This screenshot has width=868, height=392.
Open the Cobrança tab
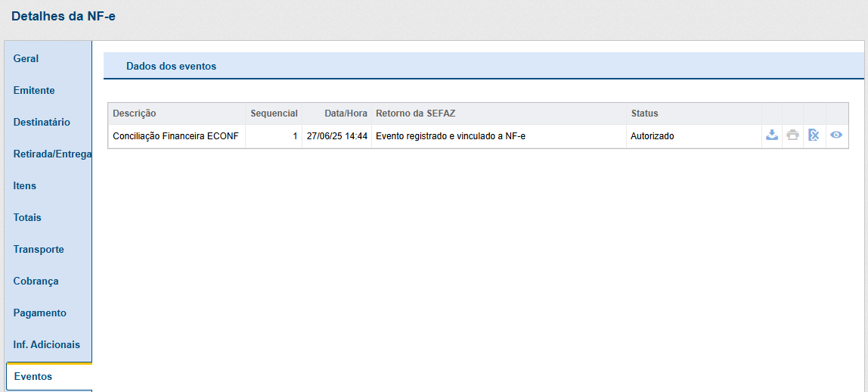(36, 281)
